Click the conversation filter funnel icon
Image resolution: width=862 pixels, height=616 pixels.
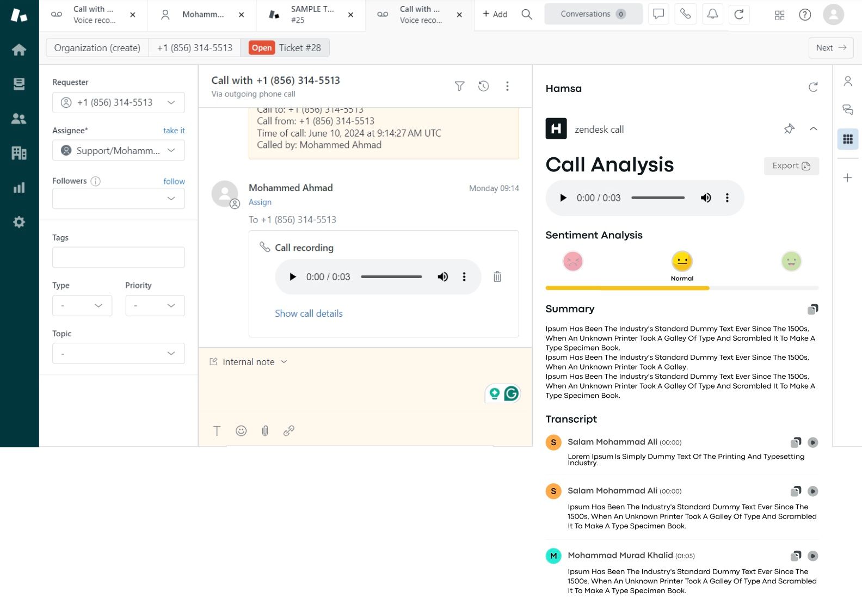point(460,86)
